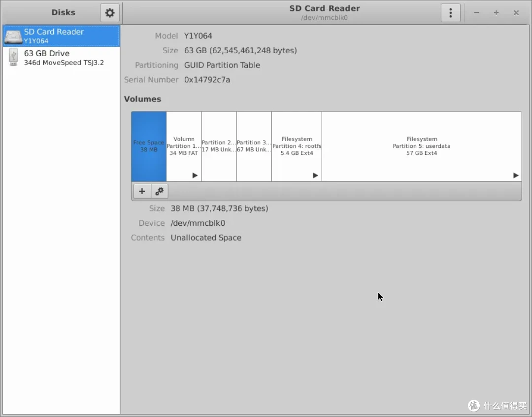The image size is (532, 417).
Task: Select Partition 5 userdata volume
Action: tap(422, 146)
